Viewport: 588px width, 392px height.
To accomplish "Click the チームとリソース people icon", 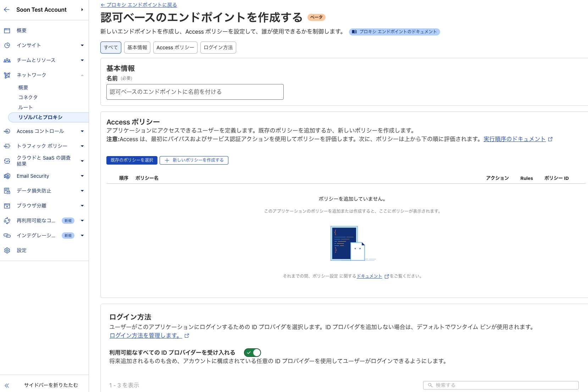I will click(x=7, y=60).
